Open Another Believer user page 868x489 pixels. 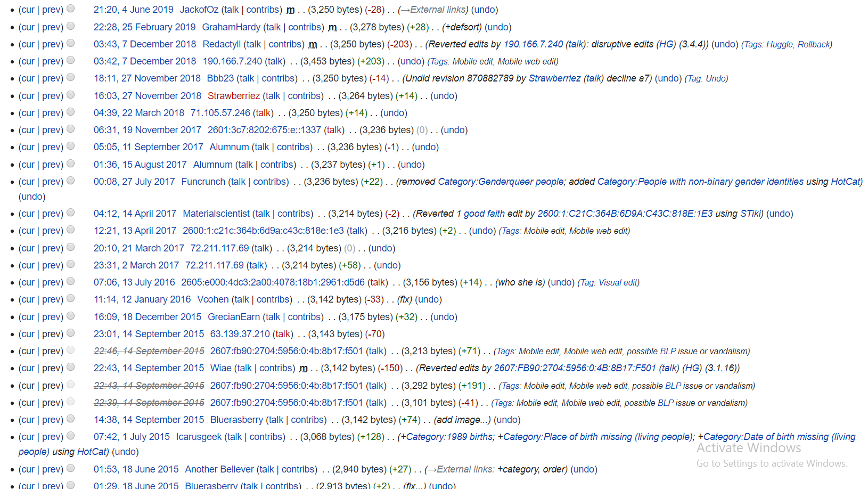click(219, 469)
